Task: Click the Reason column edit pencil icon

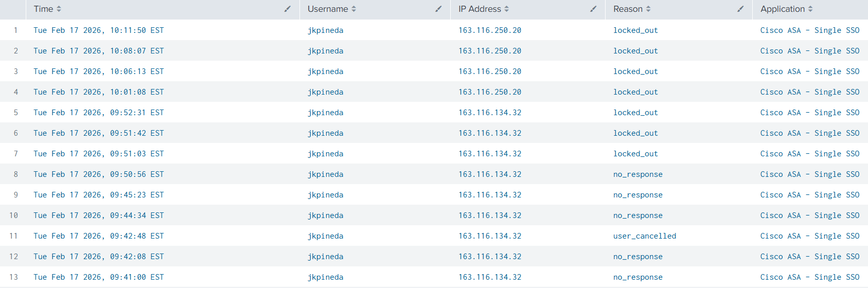Action: click(740, 9)
